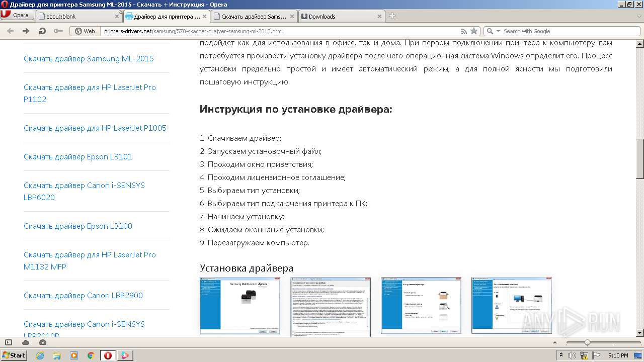
Task: Adjust the page zoom slider handle
Action: [x=587, y=342]
